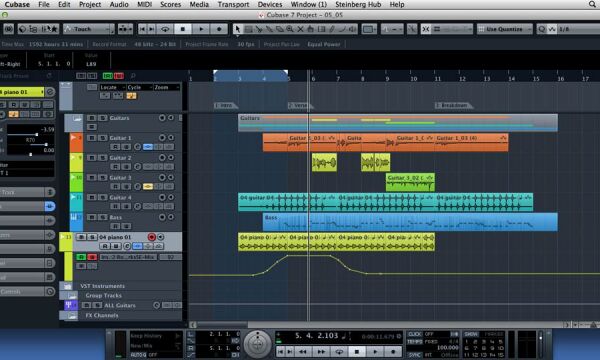600x360 pixels.
Task: Open the Steinberg Hub menu
Action: point(358,4)
